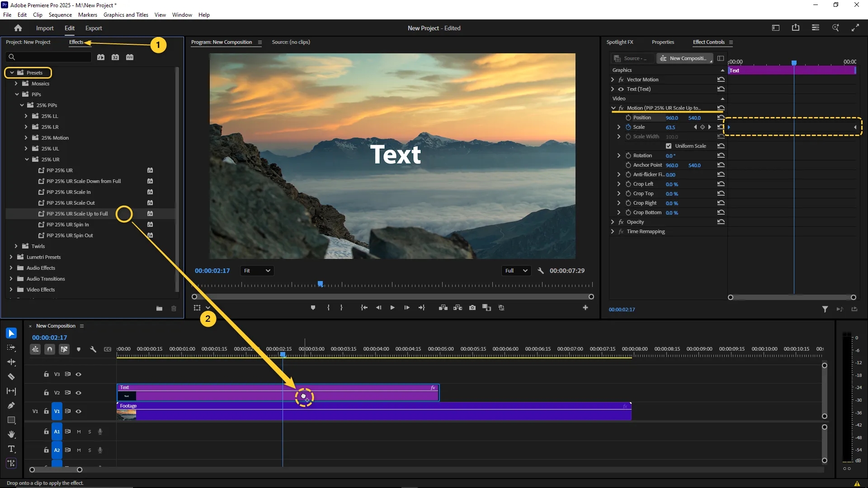Toggle V1 track output eye

pyautogui.click(x=78, y=411)
